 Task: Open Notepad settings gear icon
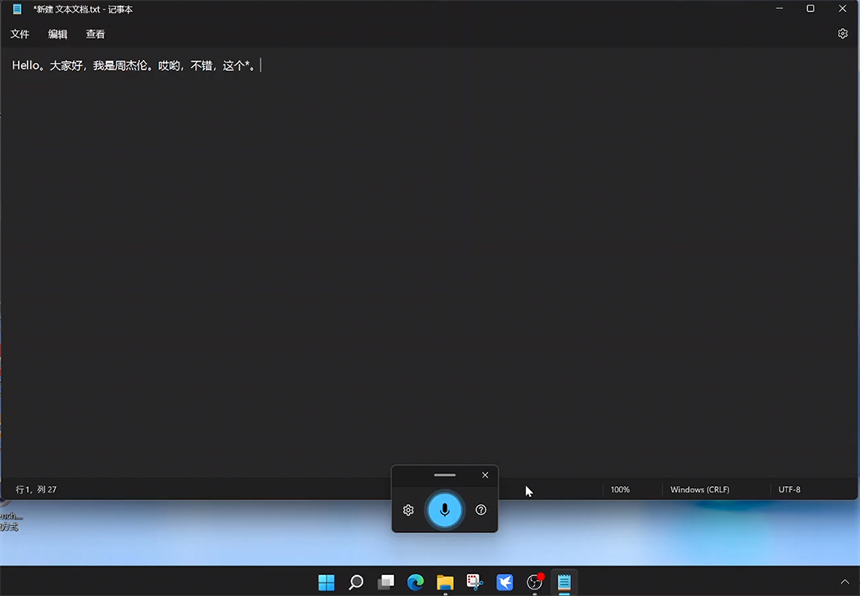842,34
